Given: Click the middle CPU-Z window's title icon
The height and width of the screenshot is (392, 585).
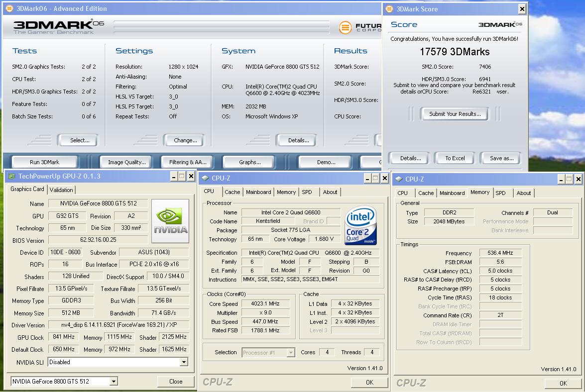Looking at the screenshot, I should click(x=205, y=178).
